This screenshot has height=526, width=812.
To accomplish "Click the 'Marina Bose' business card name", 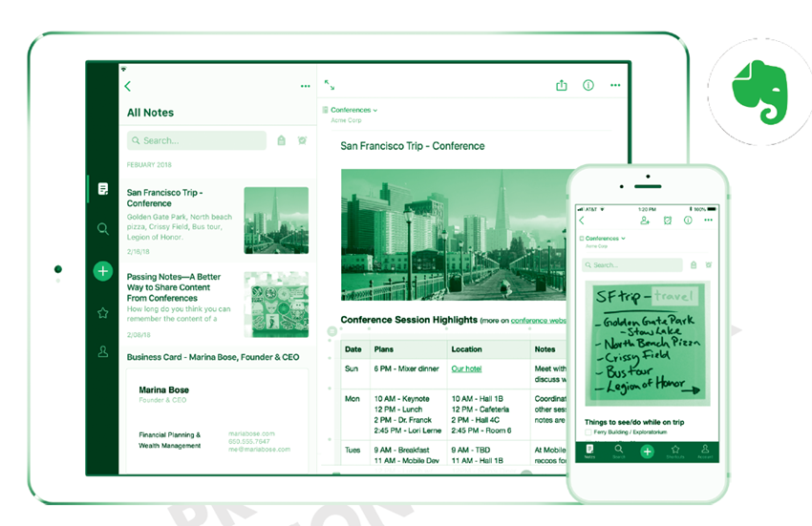I will point(163,389).
